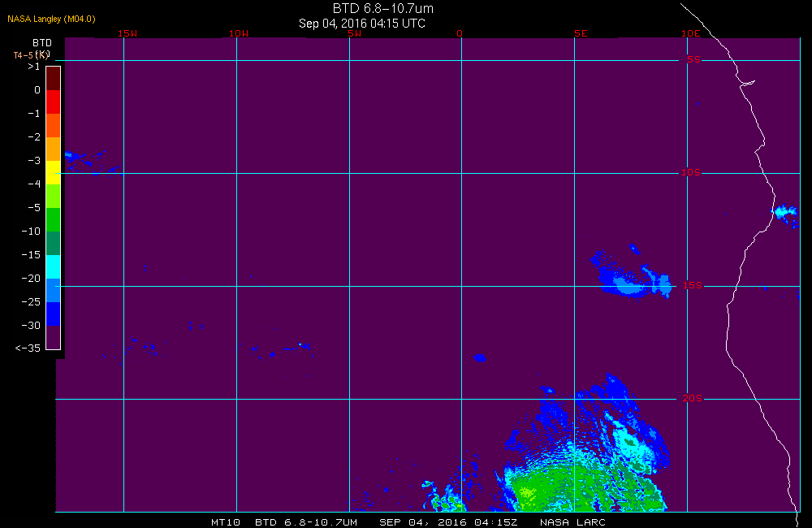The width and height of the screenshot is (812, 528).
Task: Click the "10E" longitude label
Action: click(x=691, y=33)
